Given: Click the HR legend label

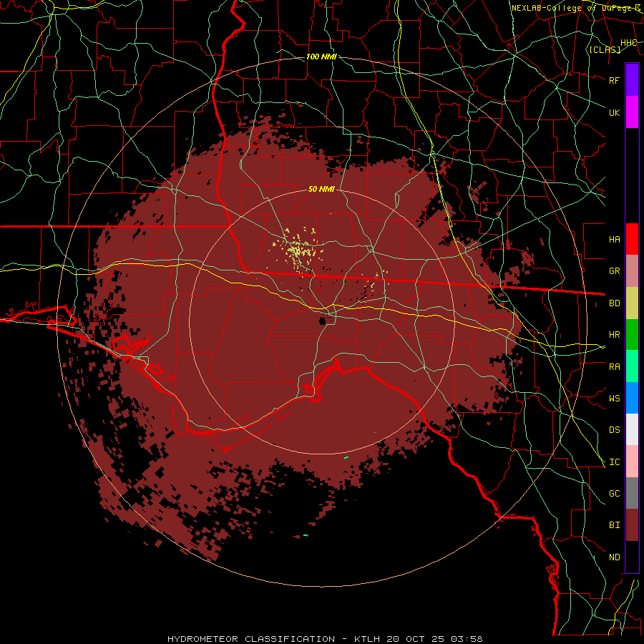Looking at the screenshot, I should [x=615, y=335].
